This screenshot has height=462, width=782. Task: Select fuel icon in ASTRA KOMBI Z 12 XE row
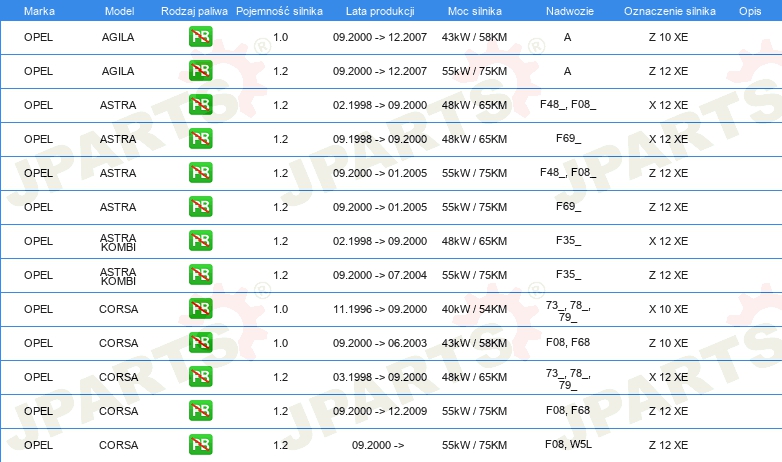[x=200, y=274]
